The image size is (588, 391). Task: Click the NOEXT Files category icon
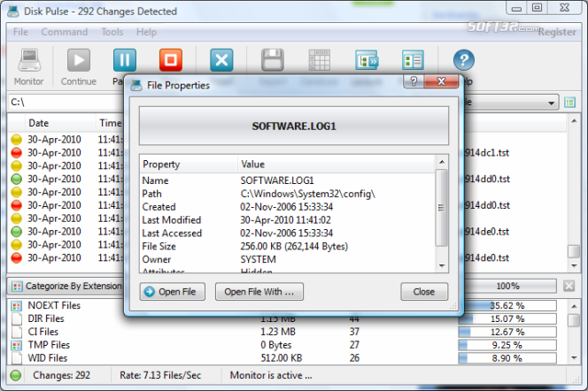[16, 306]
